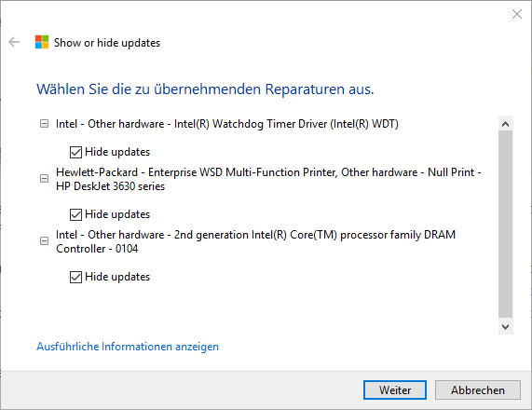This screenshot has height=410, width=532.
Task: Click the Wählen Sie die Reparaturen heading
Action: click(205, 89)
